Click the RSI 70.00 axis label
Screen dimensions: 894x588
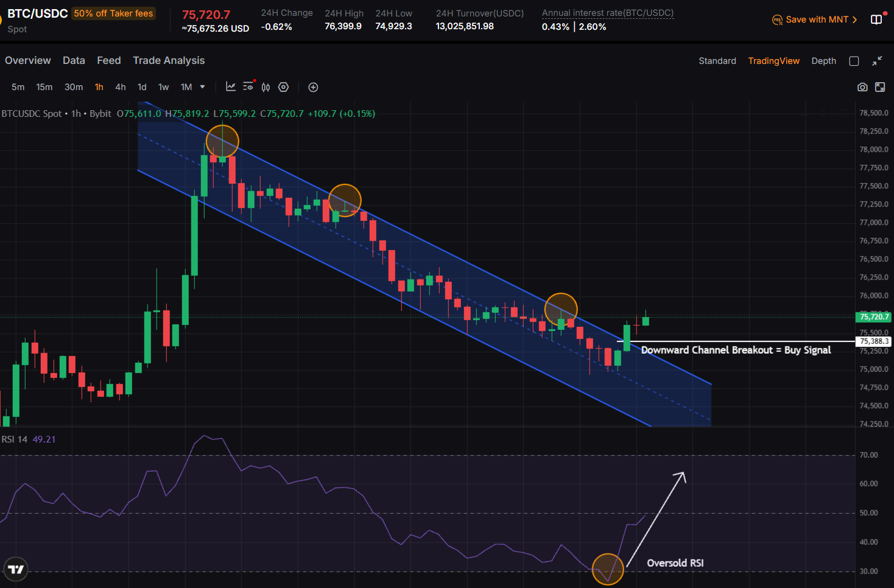[868, 455]
